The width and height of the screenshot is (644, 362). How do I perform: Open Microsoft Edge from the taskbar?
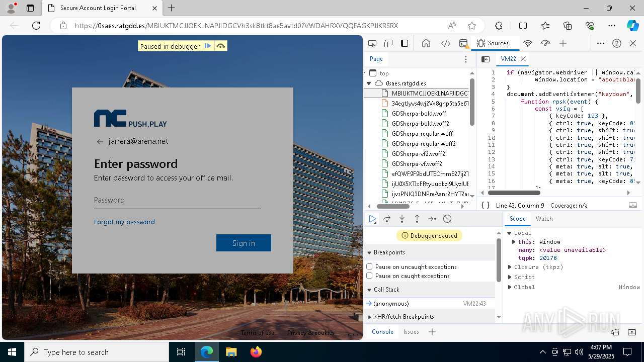pos(207,352)
